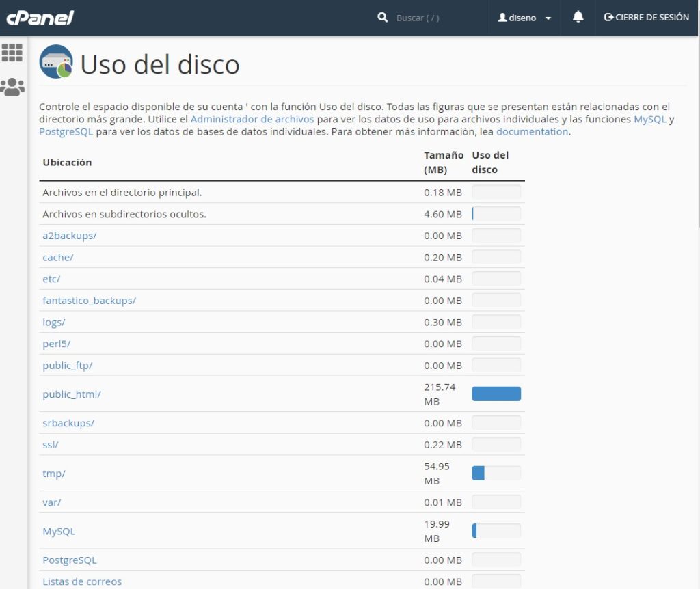Select the 0.30 MB value for logs

[x=443, y=322]
